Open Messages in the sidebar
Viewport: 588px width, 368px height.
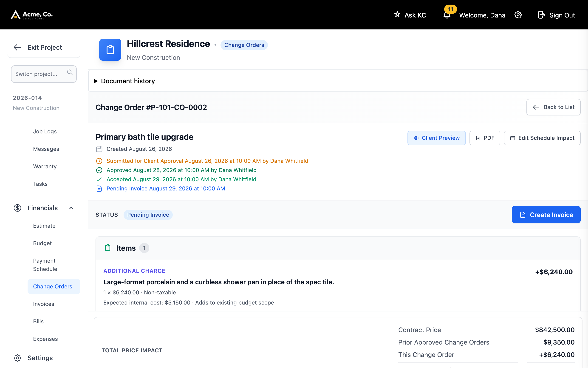pos(46,149)
